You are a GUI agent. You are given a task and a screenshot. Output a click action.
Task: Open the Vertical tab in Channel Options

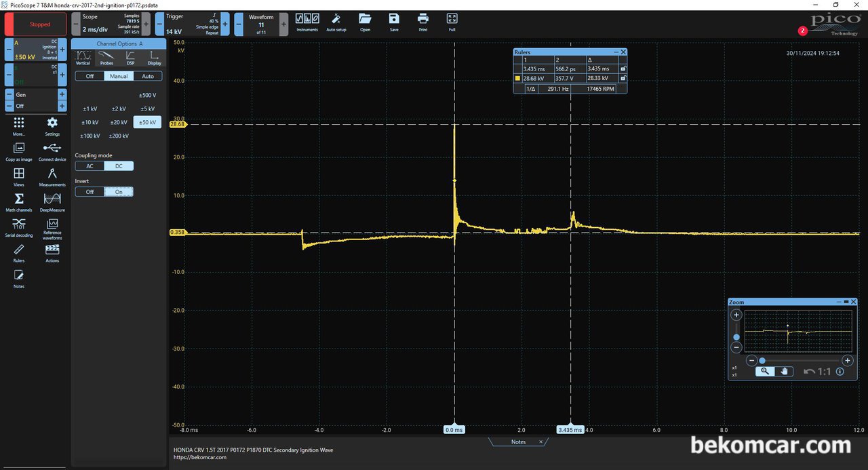click(x=83, y=58)
